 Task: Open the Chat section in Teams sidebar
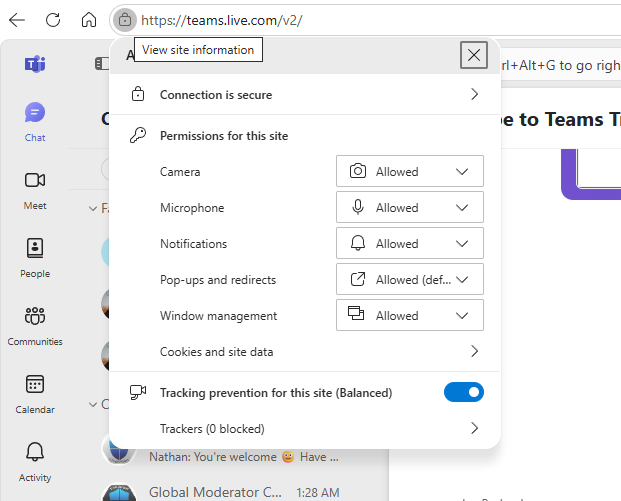(x=35, y=122)
